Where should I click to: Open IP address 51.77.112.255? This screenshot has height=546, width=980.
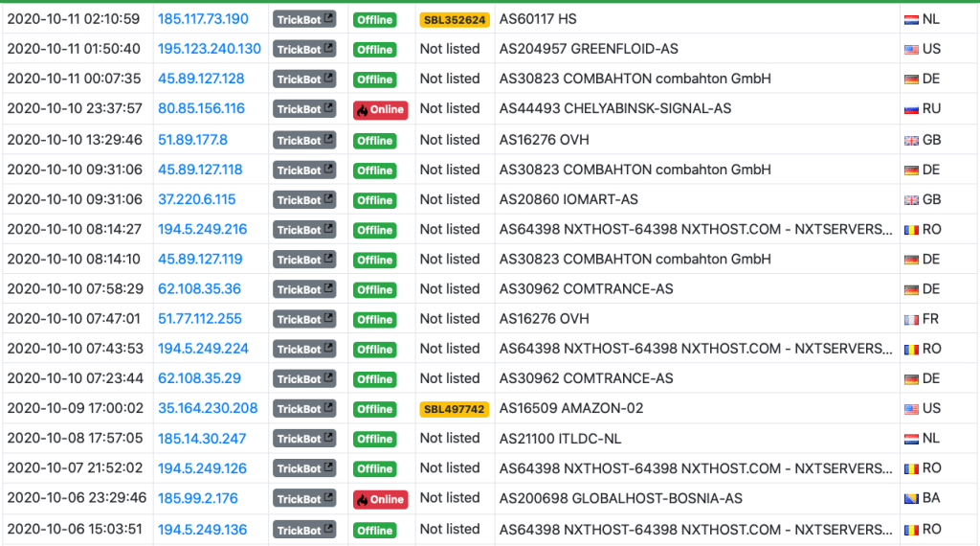point(199,319)
